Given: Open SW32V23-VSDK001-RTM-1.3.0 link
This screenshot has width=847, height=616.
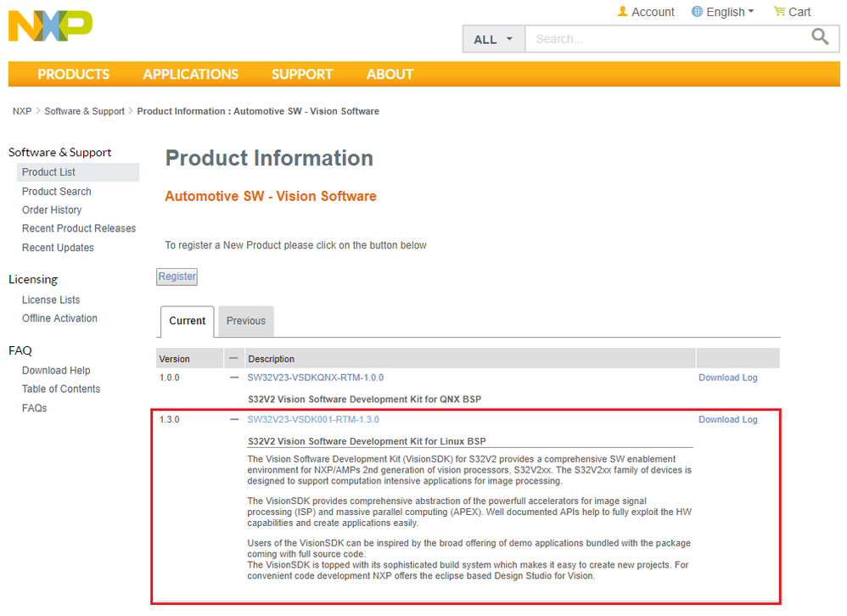Looking at the screenshot, I should point(313,419).
